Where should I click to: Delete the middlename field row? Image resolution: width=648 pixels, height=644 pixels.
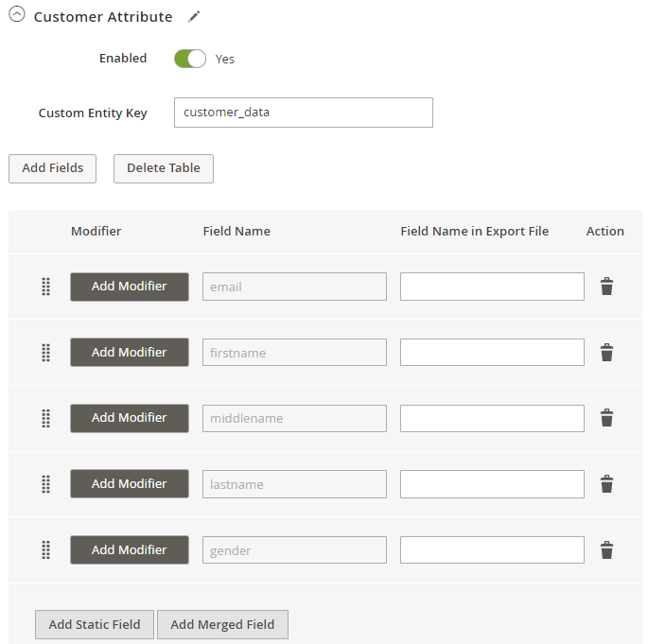pyautogui.click(x=606, y=418)
